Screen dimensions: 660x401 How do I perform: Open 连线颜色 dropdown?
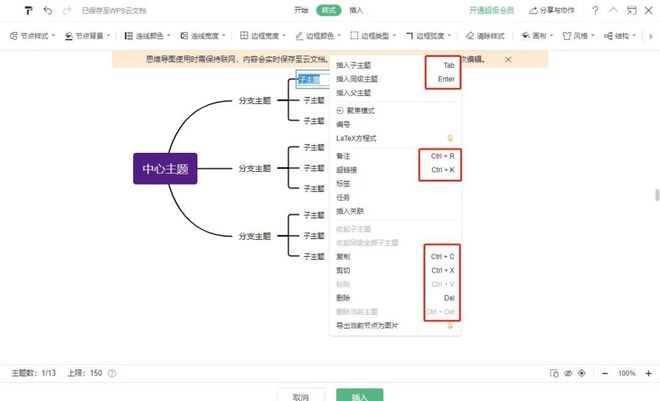[x=147, y=36]
